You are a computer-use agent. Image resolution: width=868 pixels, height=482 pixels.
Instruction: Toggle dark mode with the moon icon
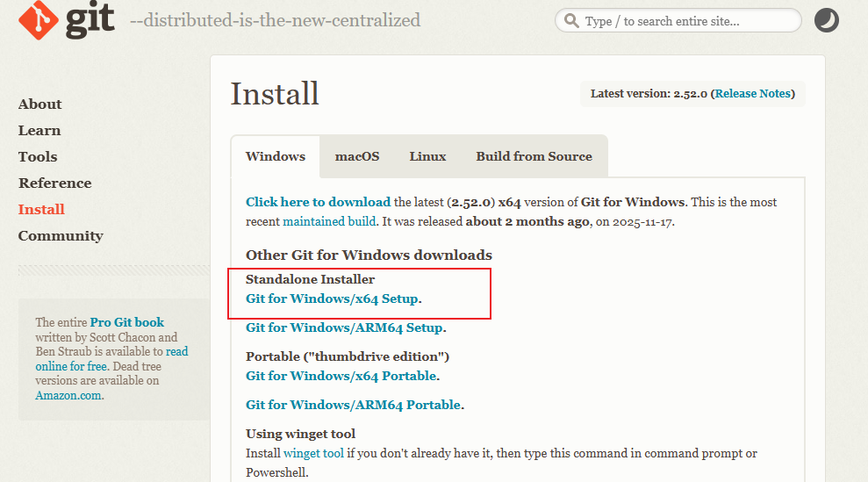click(x=826, y=20)
